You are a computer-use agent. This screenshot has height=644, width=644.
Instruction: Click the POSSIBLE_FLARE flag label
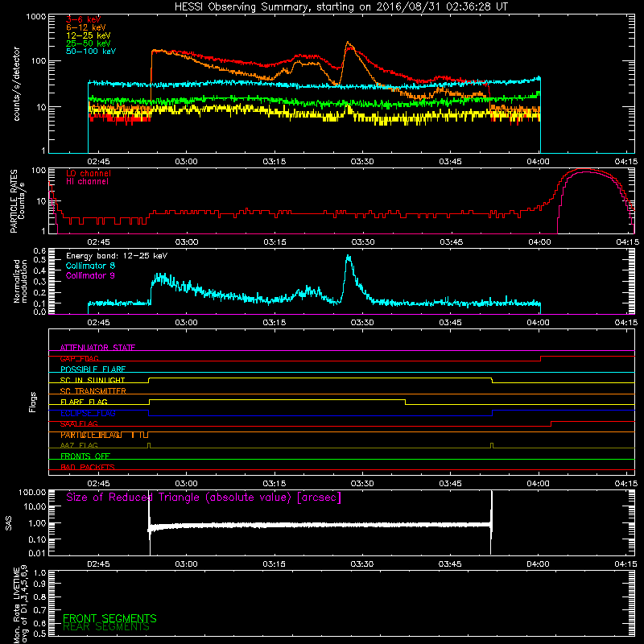point(93,369)
